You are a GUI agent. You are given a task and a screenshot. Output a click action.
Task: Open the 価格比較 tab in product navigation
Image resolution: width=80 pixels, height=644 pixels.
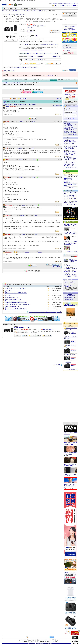(6, 80)
